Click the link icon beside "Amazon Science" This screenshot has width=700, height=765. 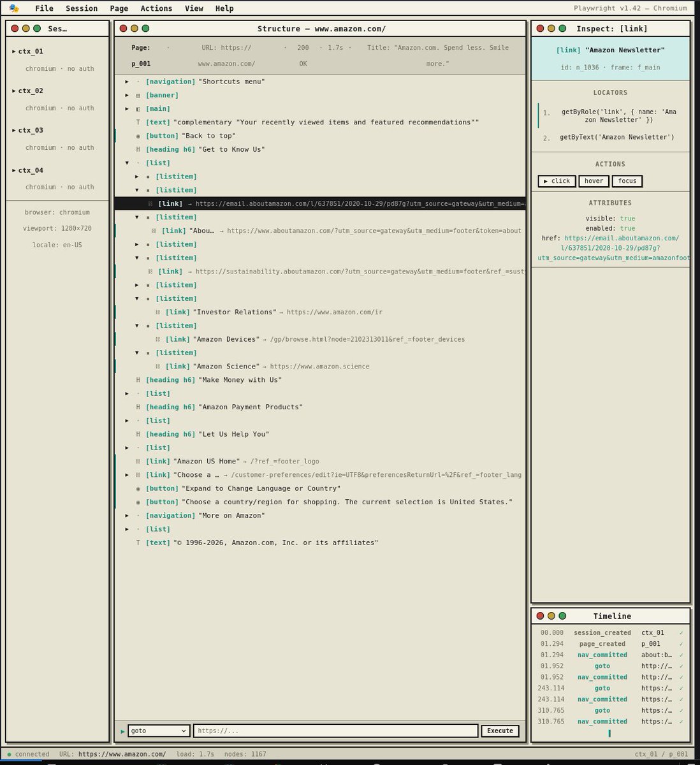tap(157, 367)
